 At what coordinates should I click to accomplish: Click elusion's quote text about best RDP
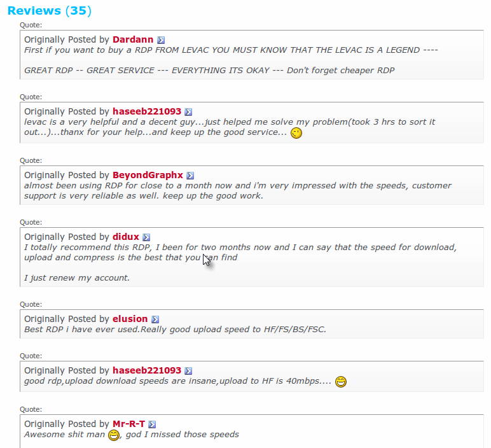[176, 329]
